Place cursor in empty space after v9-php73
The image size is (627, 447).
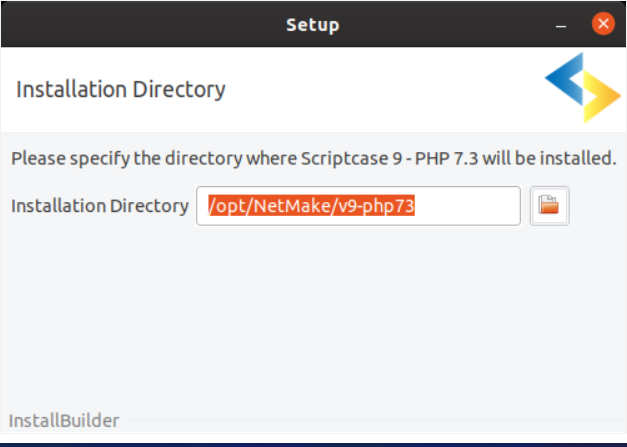click(x=467, y=206)
